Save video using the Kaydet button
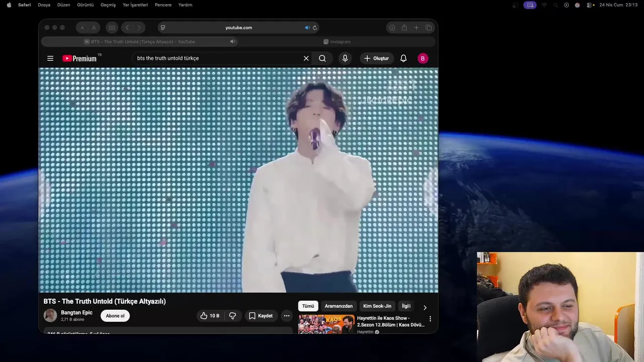Screen dimensions: 644x362 (x=261, y=316)
